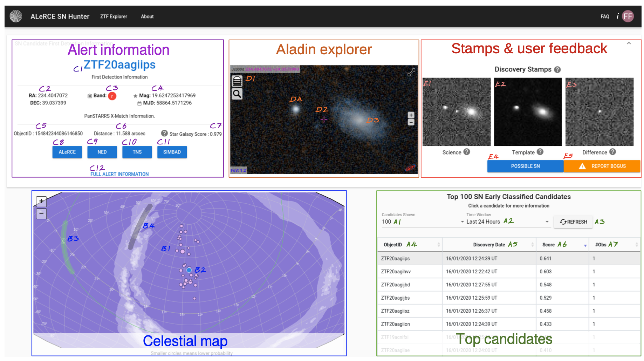Open the Aladin search magnifier icon
644x361 pixels.
(237, 94)
